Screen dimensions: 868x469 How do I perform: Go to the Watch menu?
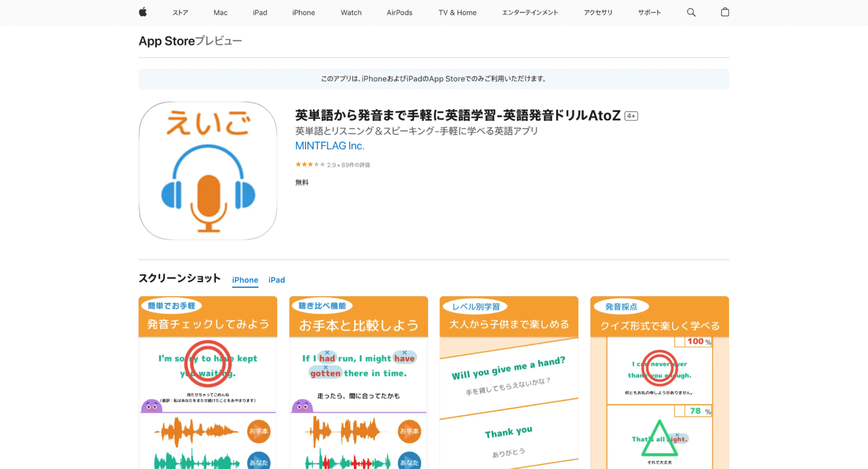point(351,13)
